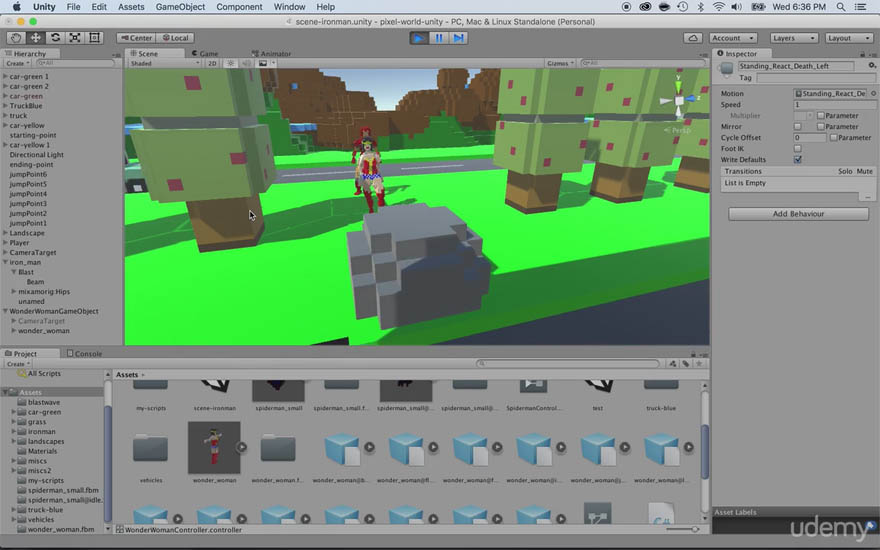Click the Bluetooth menu bar icon
The image size is (880, 550).
pyautogui.click(x=700, y=7)
